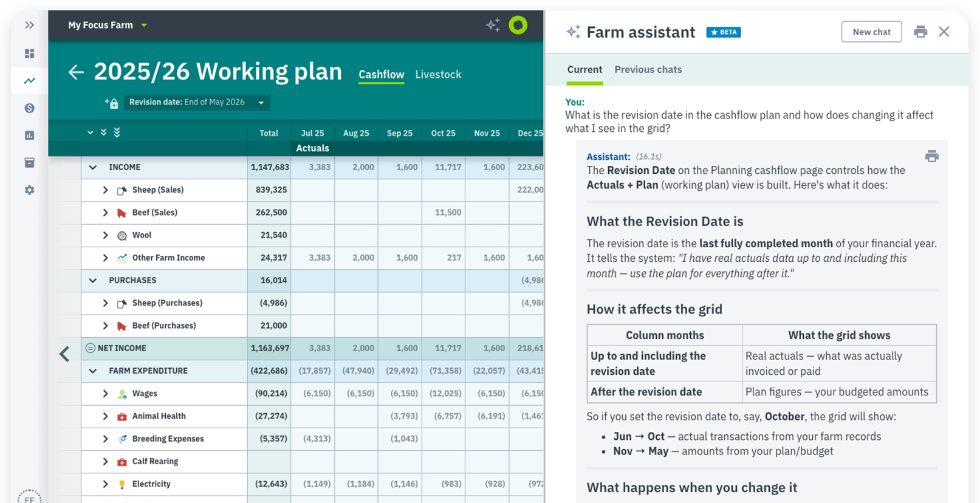Expand one level with single chevron in grid header
This screenshot has height=503, width=980.
(x=90, y=132)
